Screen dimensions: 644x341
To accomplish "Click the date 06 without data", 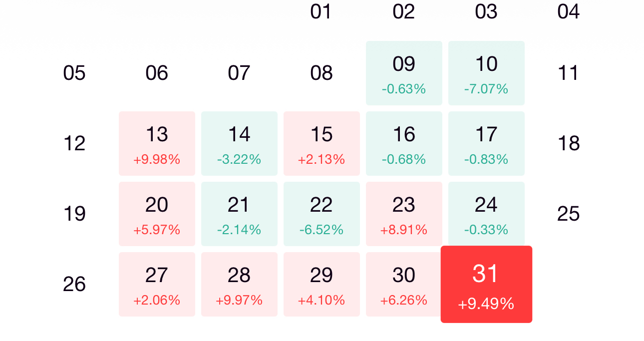I will [x=157, y=73].
